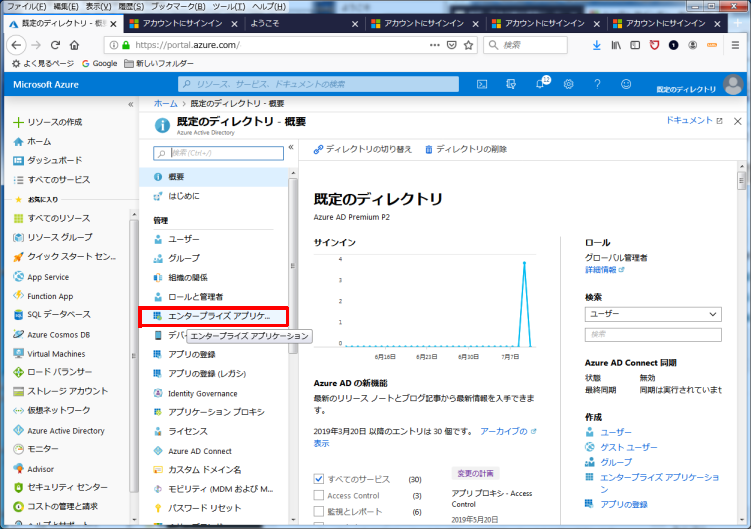This screenshot has height=529, width=751.
Task: Select Identity Governance menu item
Action: [x=213, y=393]
